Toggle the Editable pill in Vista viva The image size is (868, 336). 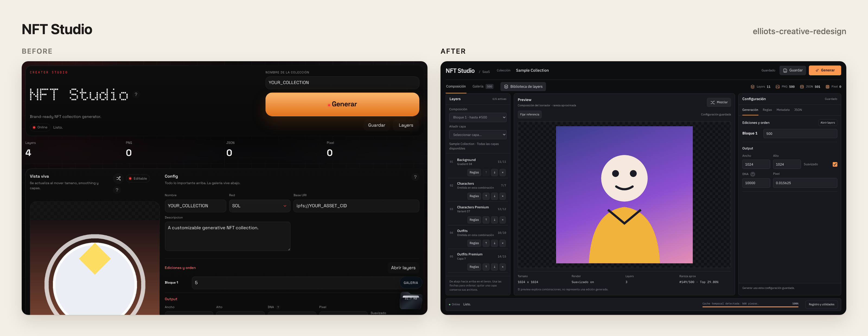pos(138,179)
